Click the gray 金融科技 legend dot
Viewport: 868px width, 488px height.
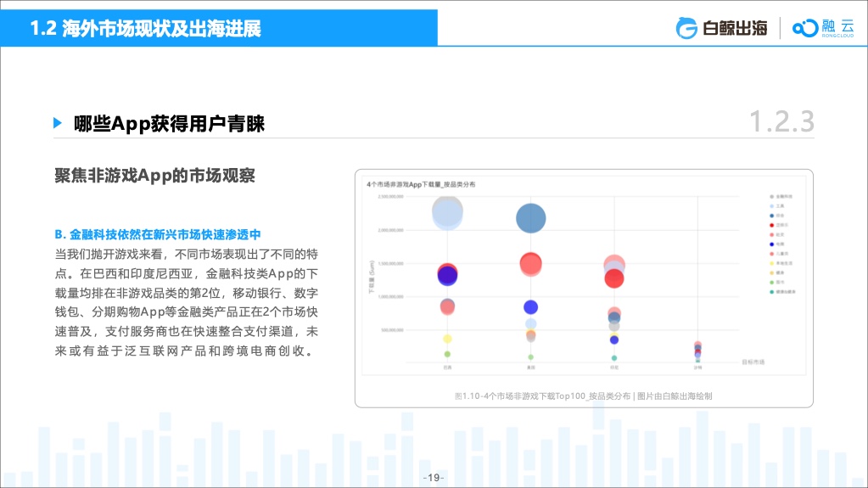[771, 197]
